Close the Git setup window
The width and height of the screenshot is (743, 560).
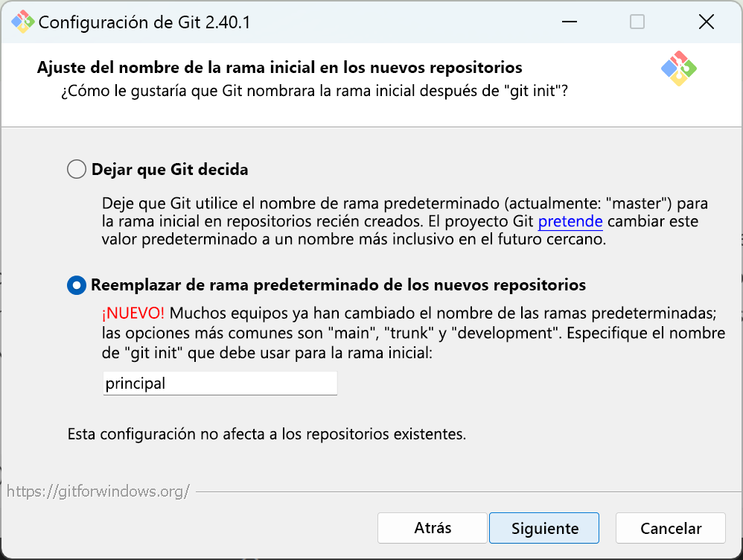click(x=706, y=22)
